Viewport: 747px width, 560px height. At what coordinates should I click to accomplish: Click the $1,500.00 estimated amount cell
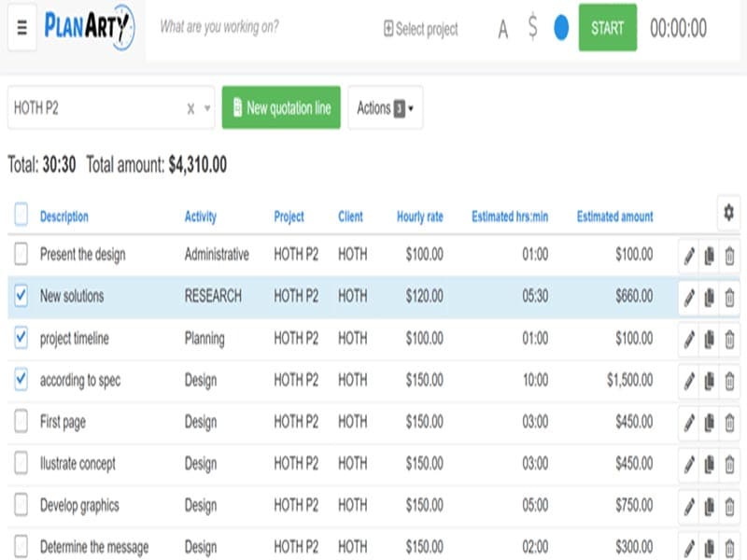(x=629, y=380)
